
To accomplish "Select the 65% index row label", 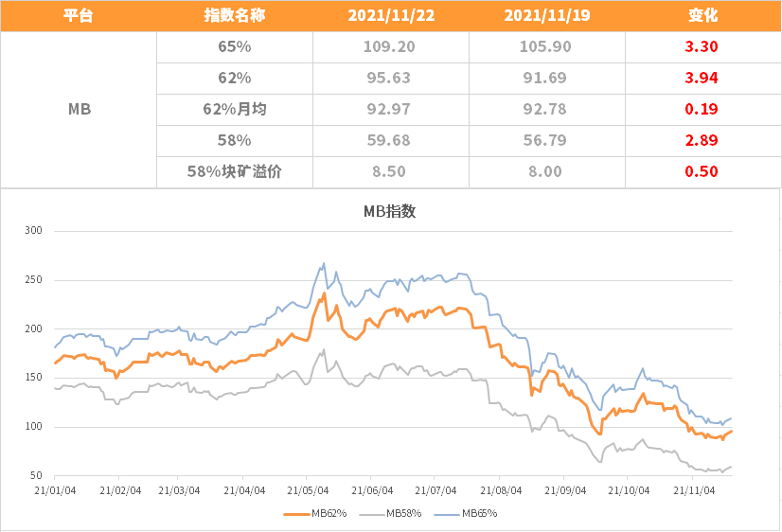I will pyautogui.click(x=234, y=45).
